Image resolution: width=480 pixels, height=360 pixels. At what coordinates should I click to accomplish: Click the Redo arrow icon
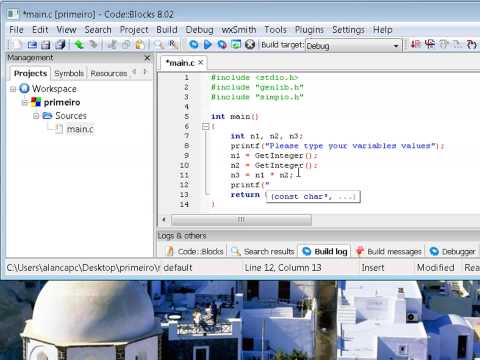94,44
